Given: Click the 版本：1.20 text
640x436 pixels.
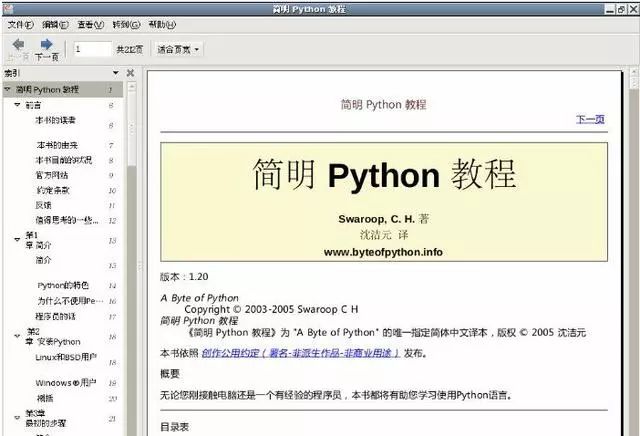Looking at the screenshot, I should [184, 277].
